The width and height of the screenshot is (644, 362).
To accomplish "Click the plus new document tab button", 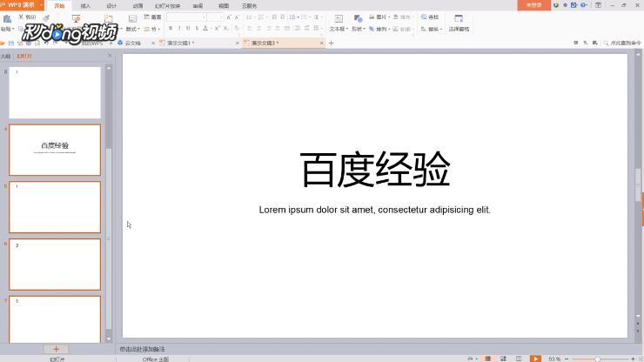I will click(x=332, y=43).
